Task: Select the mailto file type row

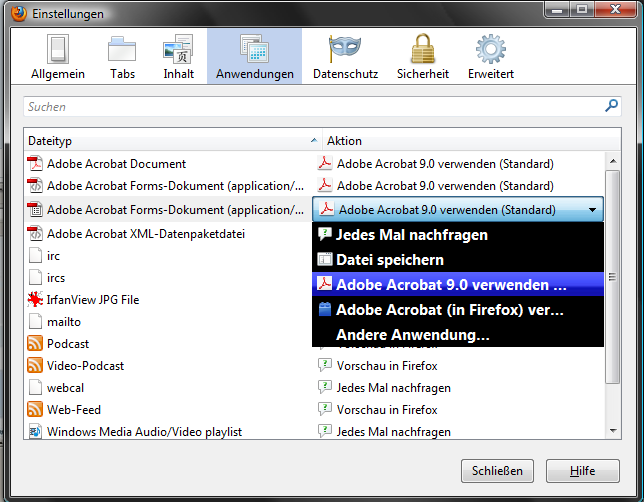Action: coord(168,322)
